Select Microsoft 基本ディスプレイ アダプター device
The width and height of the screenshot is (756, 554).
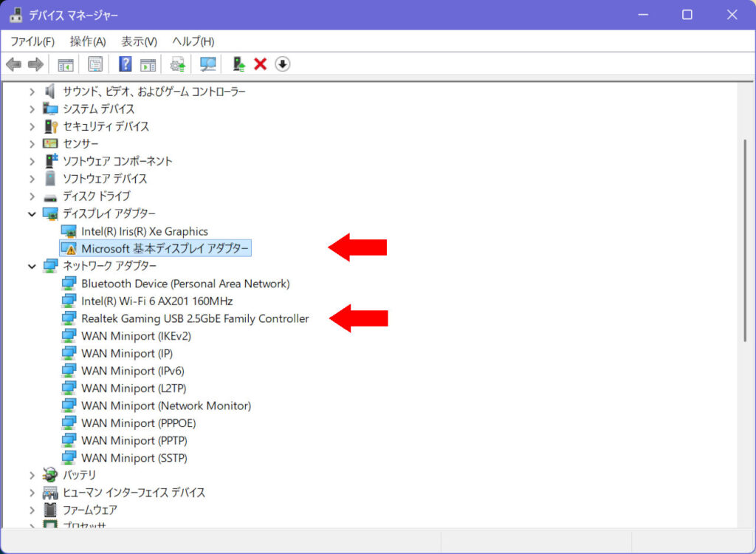[x=165, y=249]
